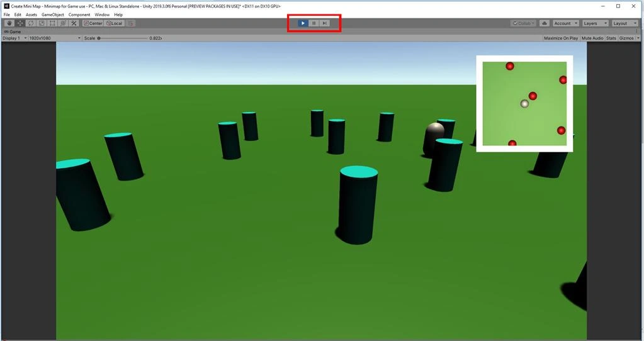The height and width of the screenshot is (341, 644).
Task: Open the Edit menu
Action: coord(18,14)
